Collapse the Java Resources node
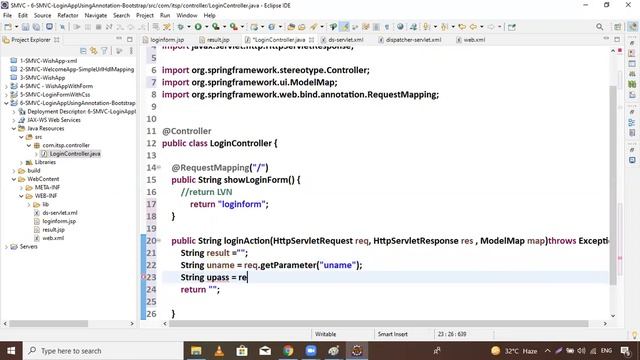 point(13,129)
